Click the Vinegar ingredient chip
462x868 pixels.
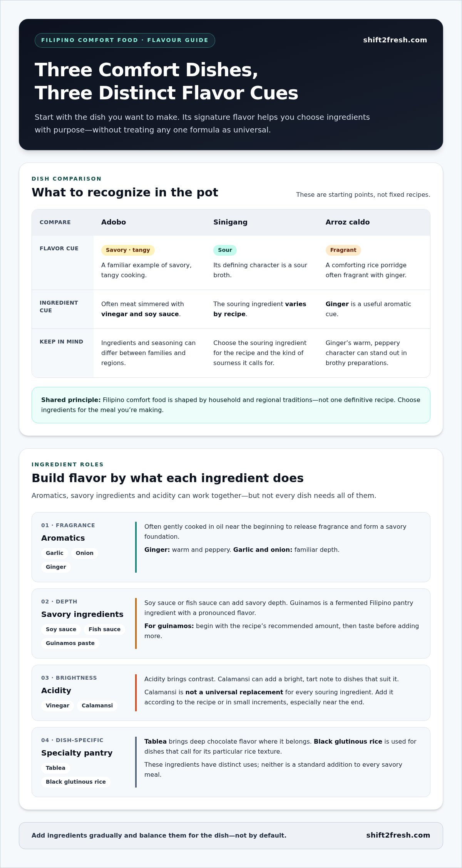pyautogui.click(x=57, y=705)
